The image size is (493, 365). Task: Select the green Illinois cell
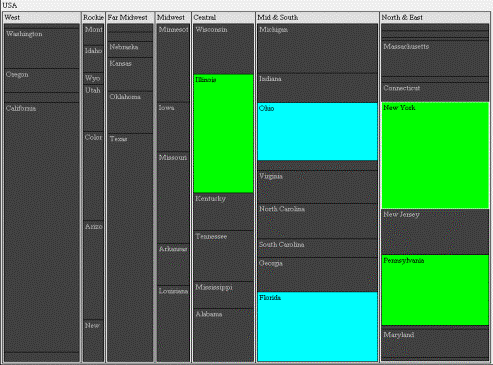tap(223, 133)
